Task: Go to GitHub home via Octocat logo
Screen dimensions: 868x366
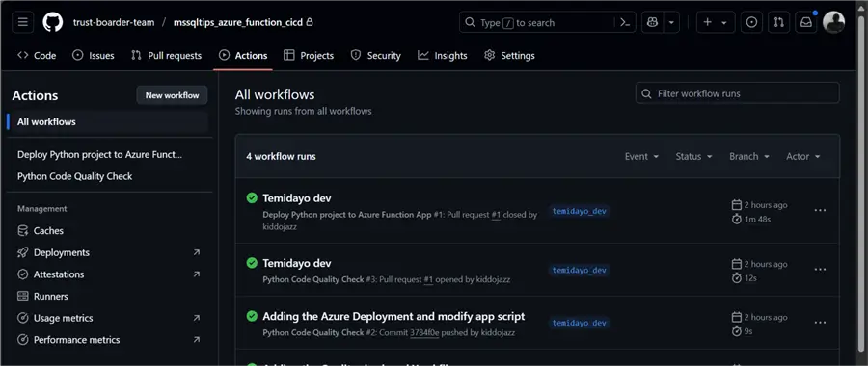Action: click(53, 23)
